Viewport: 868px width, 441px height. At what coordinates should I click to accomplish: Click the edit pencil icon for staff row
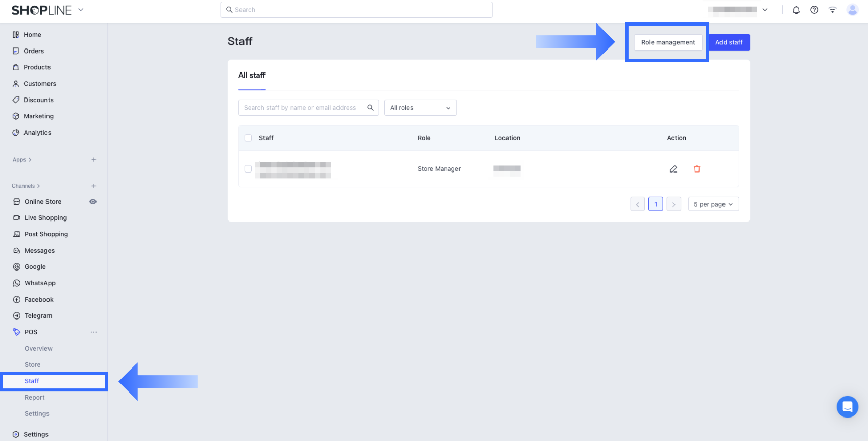(673, 169)
